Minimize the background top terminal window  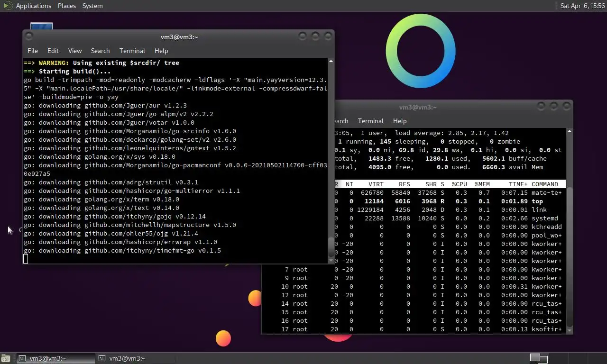[541, 106]
